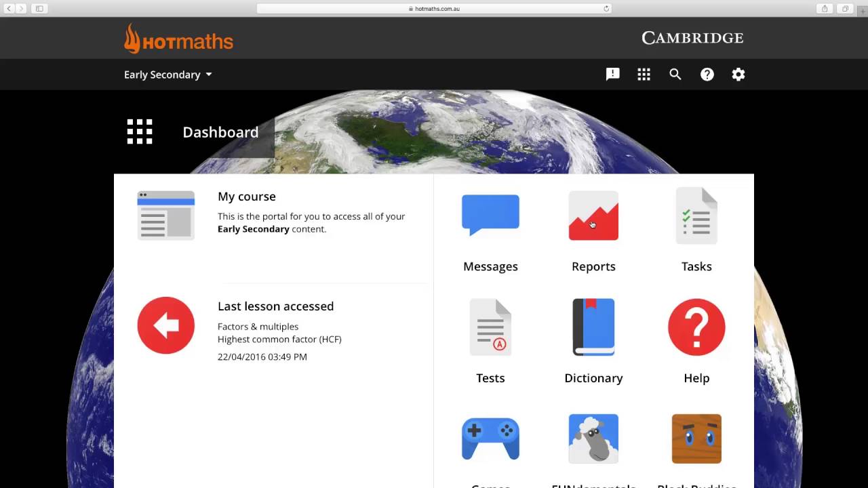Go forward using Safari's forward arrow

[x=21, y=9]
